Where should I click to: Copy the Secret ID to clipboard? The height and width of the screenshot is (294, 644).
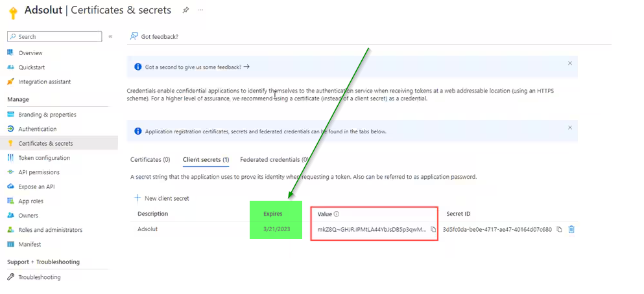click(559, 230)
